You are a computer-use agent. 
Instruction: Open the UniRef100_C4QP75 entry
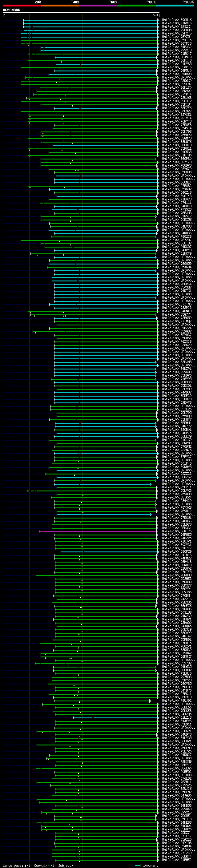coord(176,433)
